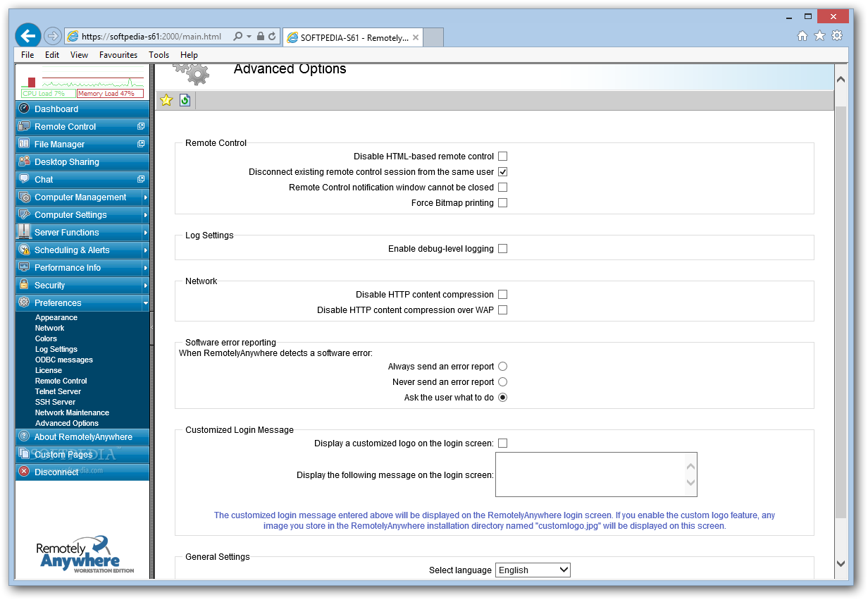Expand Computer Management submenu arrow
The image size is (868, 600).
point(146,197)
